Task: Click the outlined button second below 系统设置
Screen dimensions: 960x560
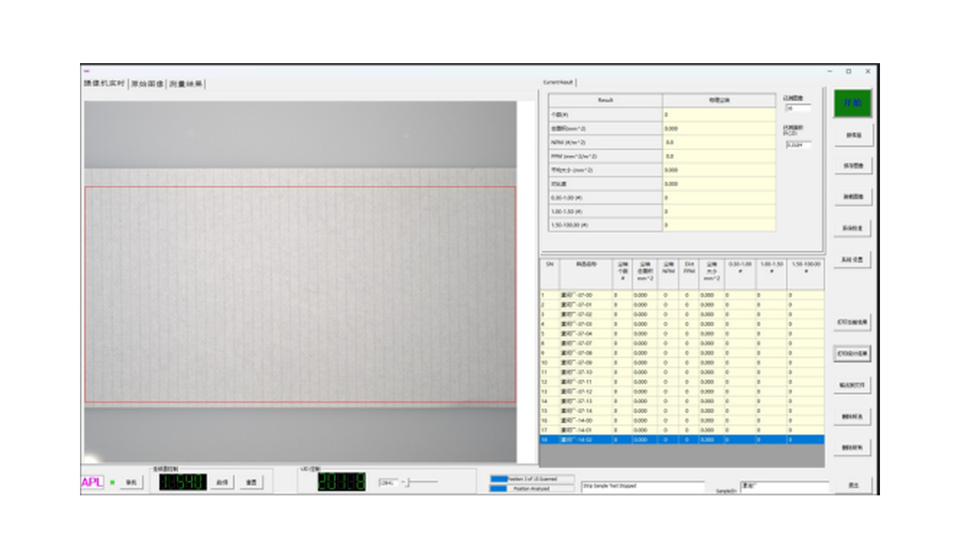Action: tap(853, 353)
